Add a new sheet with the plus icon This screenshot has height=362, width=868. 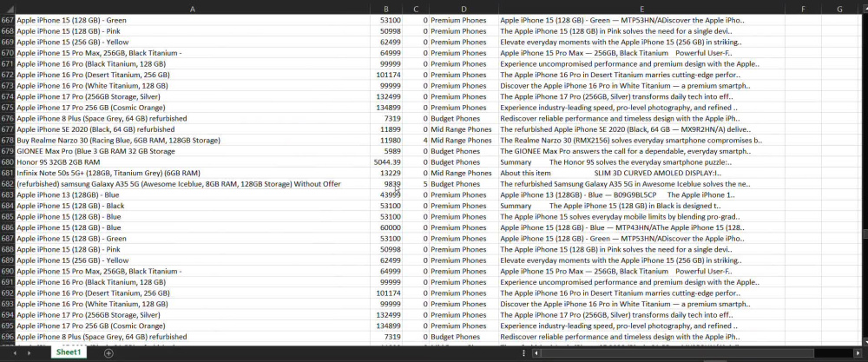click(x=108, y=353)
